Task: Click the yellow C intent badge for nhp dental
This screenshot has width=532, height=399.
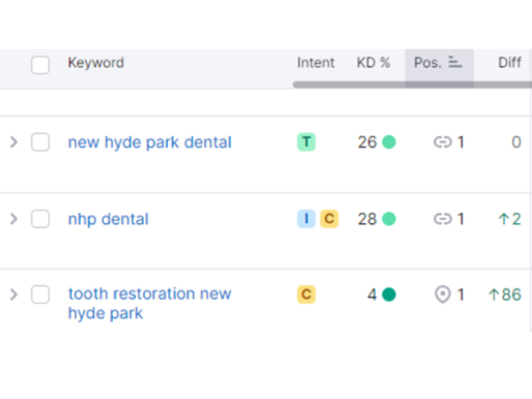Action: click(x=329, y=219)
